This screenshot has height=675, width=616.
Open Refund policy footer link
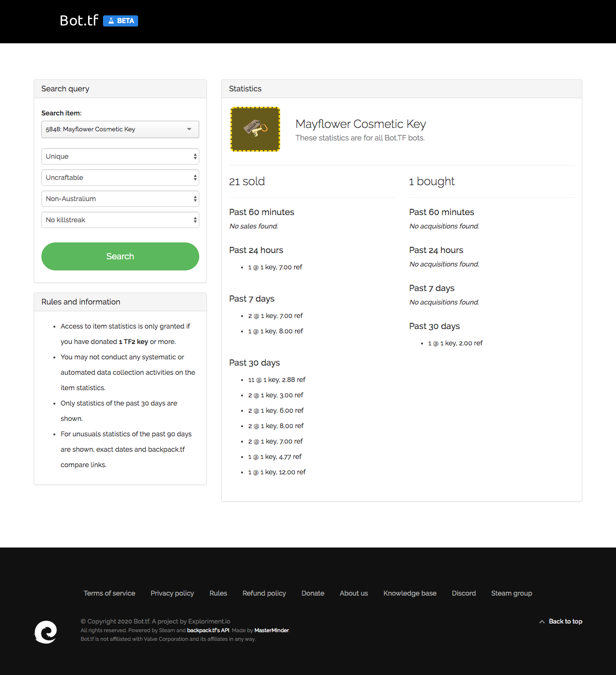pos(264,593)
